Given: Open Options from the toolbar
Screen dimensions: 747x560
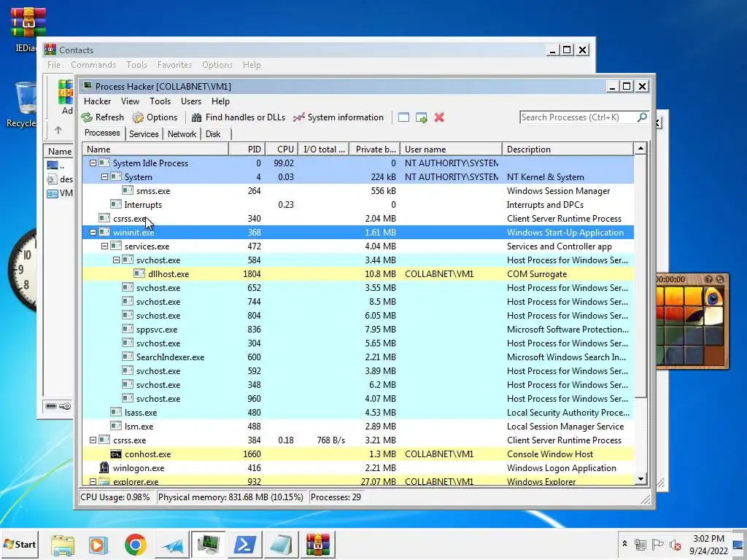Looking at the screenshot, I should (155, 117).
